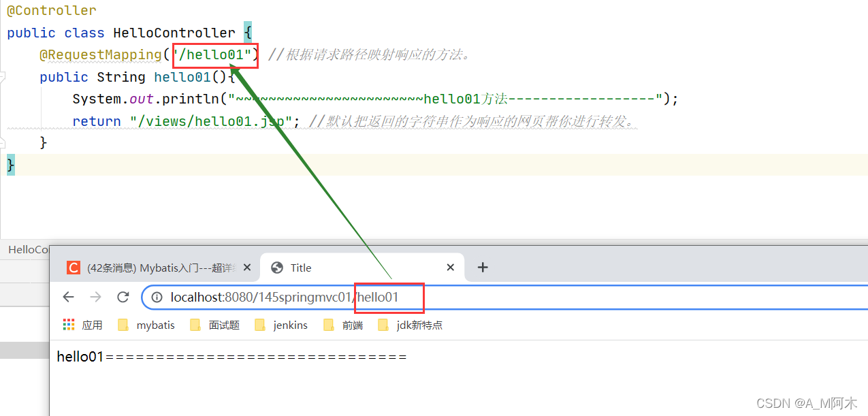Click the @RequestMapping annotation
The height and width of the screenshot is (416, 868).
point(101,54)
